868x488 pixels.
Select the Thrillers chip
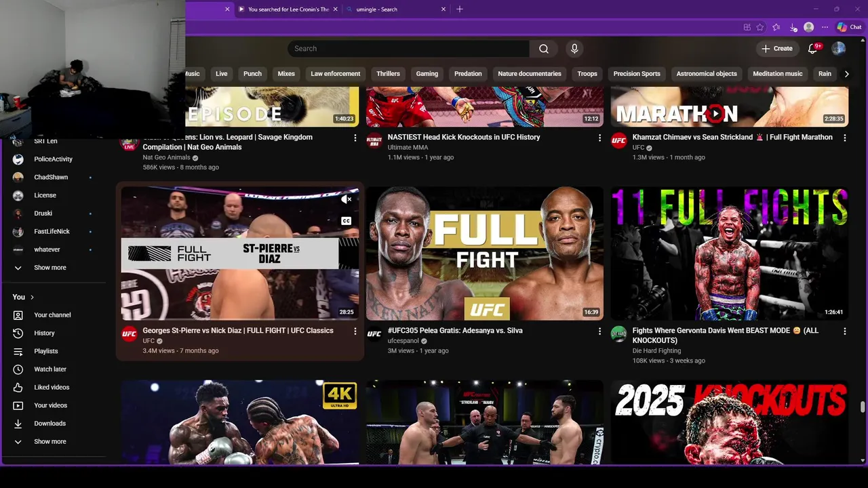(x=388, y=74)
